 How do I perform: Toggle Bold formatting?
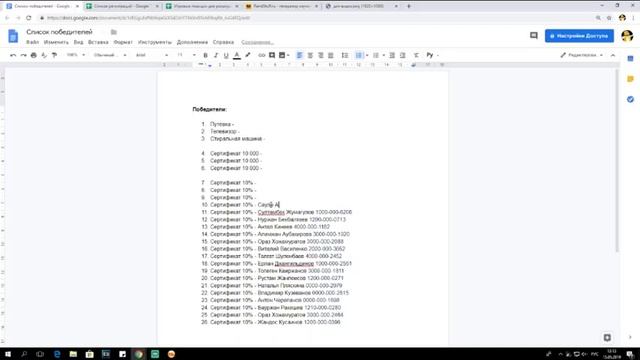tap(205, 55)
